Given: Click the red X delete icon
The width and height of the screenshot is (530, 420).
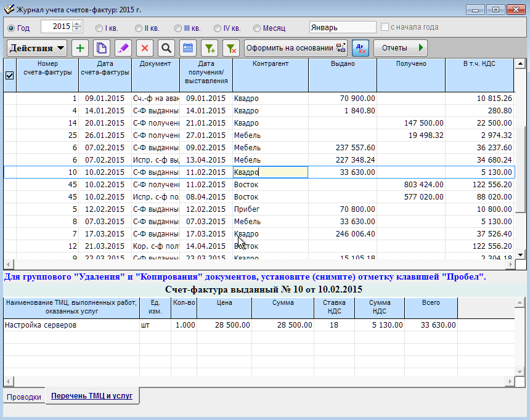Looking at the screenshot, I should (x=145, y=48).
